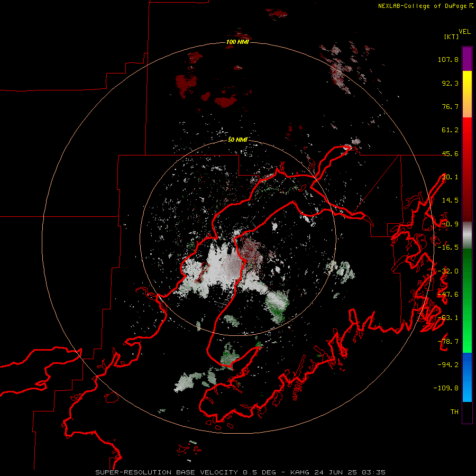Click the NEXLAB-College of DuPage watermark text
This screenshot has width=476, height=476.
[425, 6]
